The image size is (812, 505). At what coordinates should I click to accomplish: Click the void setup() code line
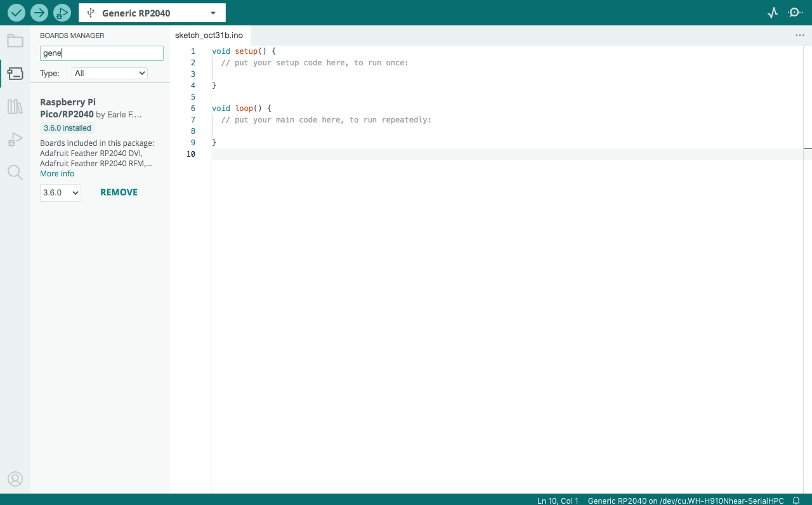(x=244, y=51)
